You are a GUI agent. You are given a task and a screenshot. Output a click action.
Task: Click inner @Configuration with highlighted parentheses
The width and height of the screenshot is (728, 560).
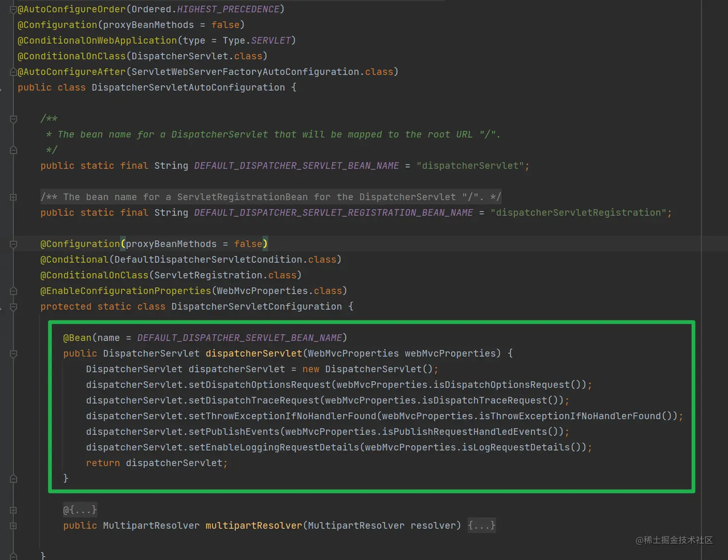tap(80, 244)
